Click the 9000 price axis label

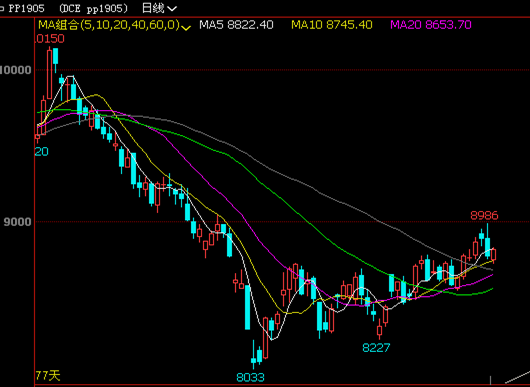coord(17,222)
